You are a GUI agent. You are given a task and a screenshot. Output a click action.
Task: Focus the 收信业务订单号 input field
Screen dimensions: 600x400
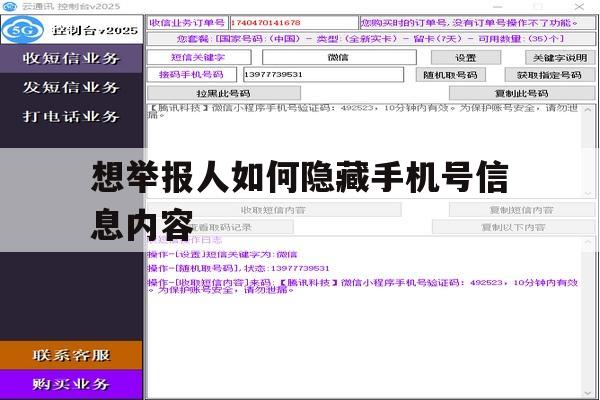click(294, 23)
